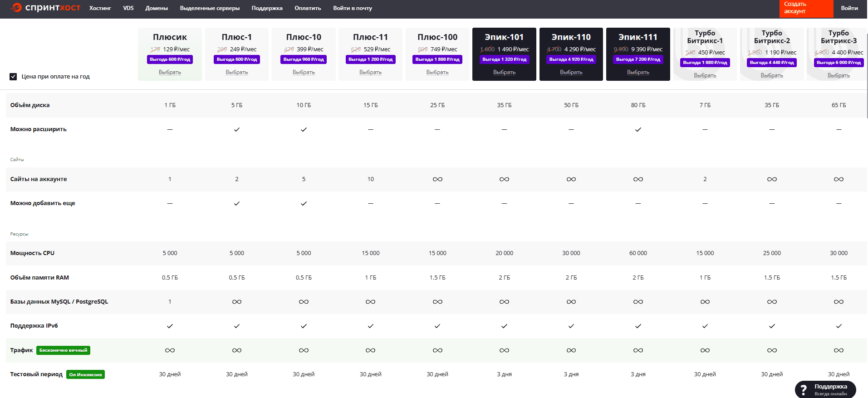The image size is (868, 398).
Task: Click the green 'Ол Инклюзив' badge
Action: coord(85,374)
